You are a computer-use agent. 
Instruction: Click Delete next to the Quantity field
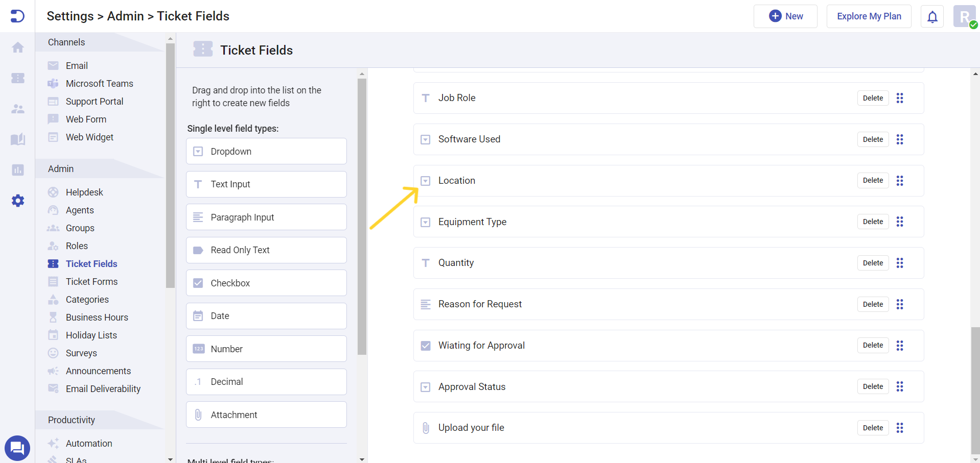point(872,262)
